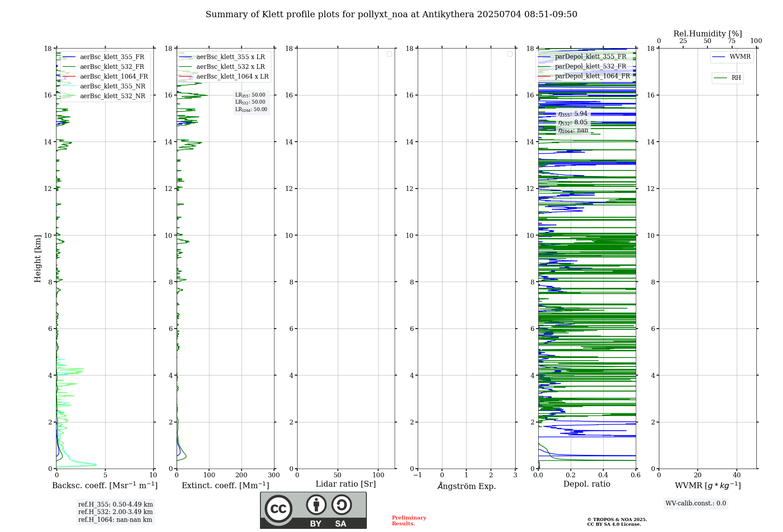Click the Creative Commons CC icon
Viewport: 783px width, 532px height.
pos(278,509)
